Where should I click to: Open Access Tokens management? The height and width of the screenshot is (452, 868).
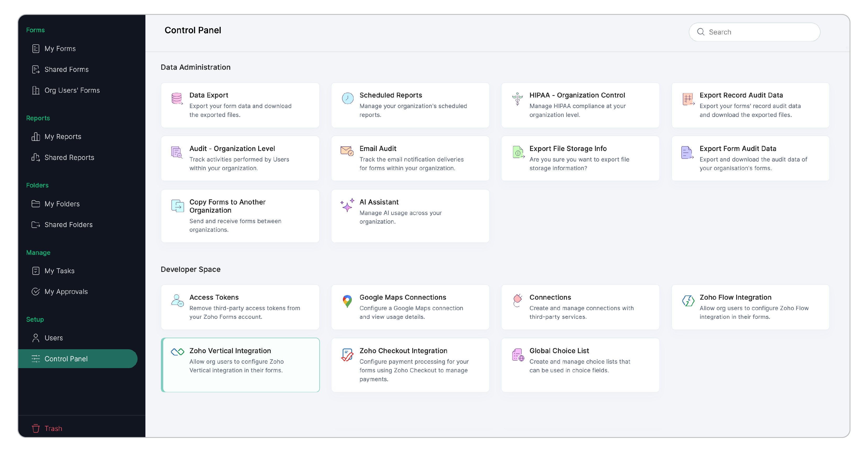pos(240,307)
